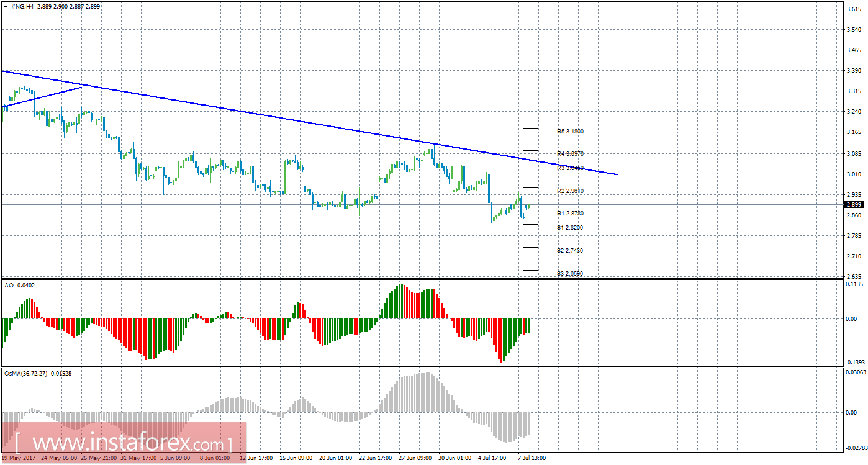Click the 22 Jun 17:00 time label

374,458
